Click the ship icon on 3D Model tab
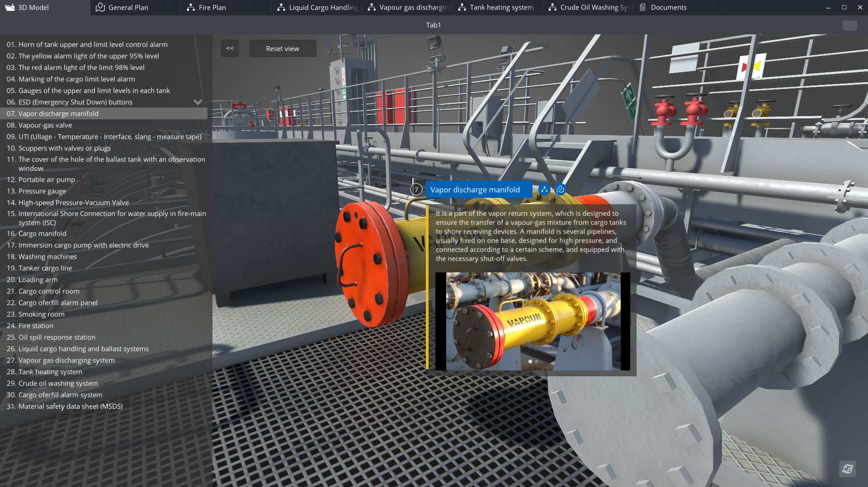Screen dimensions: 868x487 (x=10, y=7)
